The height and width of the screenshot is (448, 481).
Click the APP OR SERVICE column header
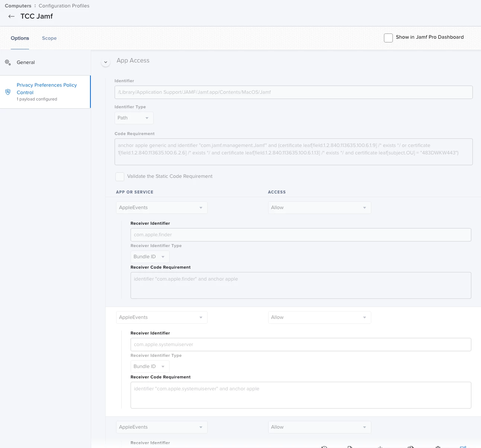[135, 192]
